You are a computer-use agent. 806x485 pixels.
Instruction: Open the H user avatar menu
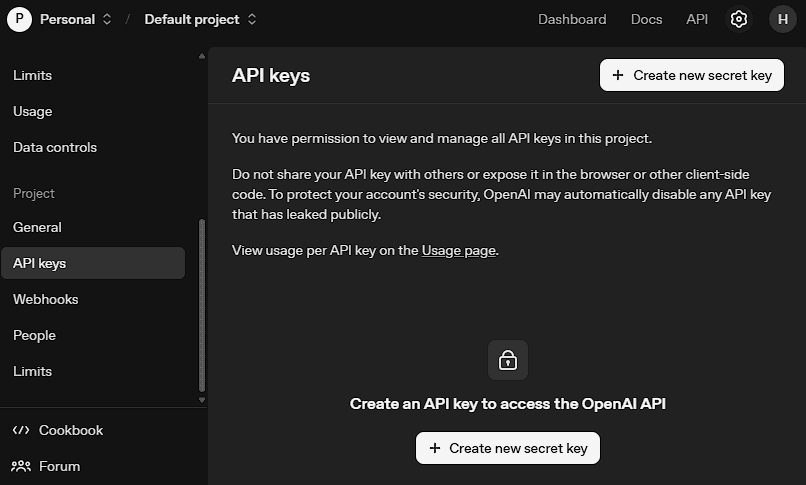pyautogui.click(x=782, y=19)
